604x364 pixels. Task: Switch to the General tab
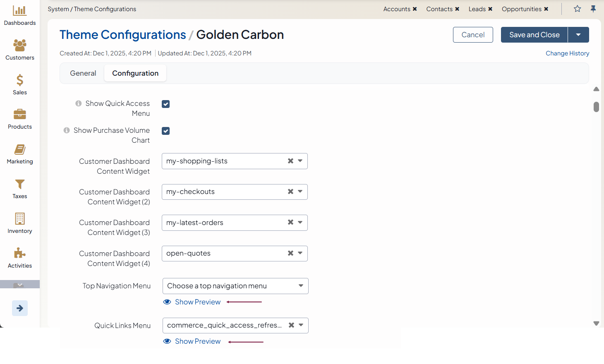tap(83, 73)
